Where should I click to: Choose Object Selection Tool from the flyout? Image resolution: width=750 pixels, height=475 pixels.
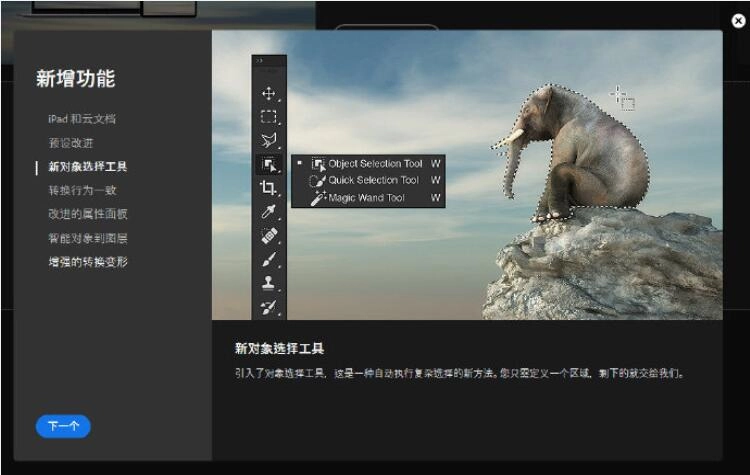click(x=375, y=163)
